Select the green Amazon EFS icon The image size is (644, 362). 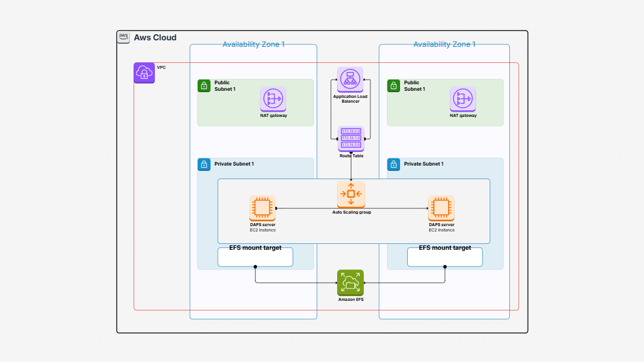tap(350, 283)
